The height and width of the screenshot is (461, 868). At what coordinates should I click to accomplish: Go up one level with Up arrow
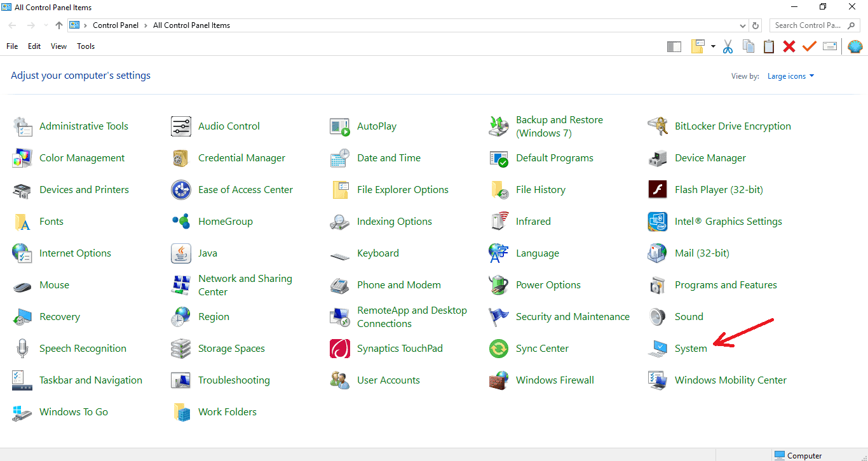(59, 25)
